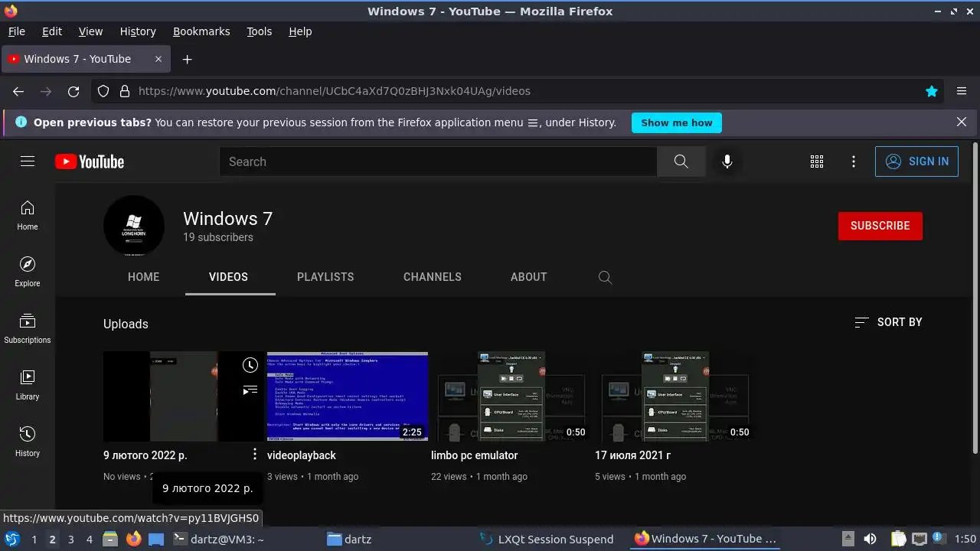
Task: Open the History menu in menu bar
Action: (x=138, y=31)
